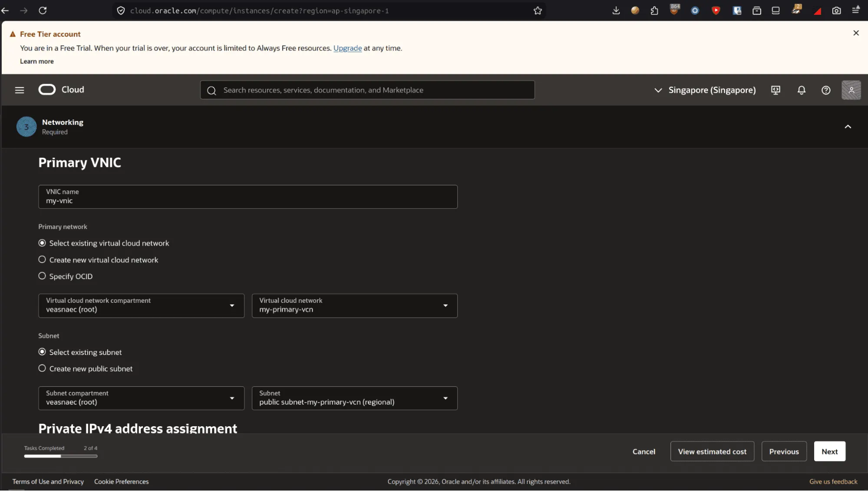Click the browser address bar URL
Viewport: 868px width, 491px height.
click(259, 11)
